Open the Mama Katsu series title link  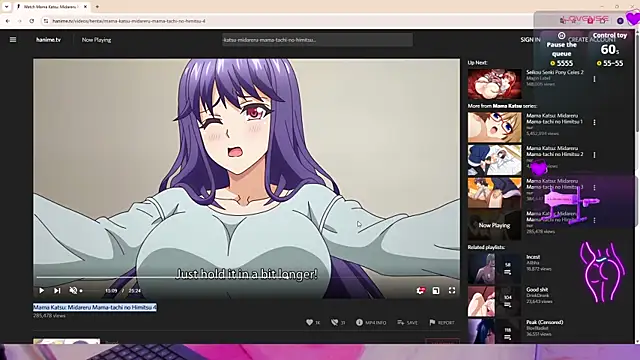[x=507, y=106]
